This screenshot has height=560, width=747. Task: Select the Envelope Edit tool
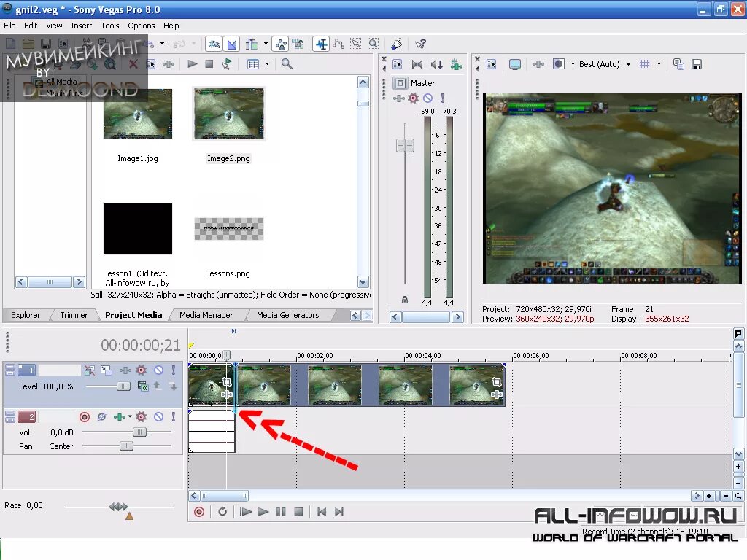[x=338, y=44]
